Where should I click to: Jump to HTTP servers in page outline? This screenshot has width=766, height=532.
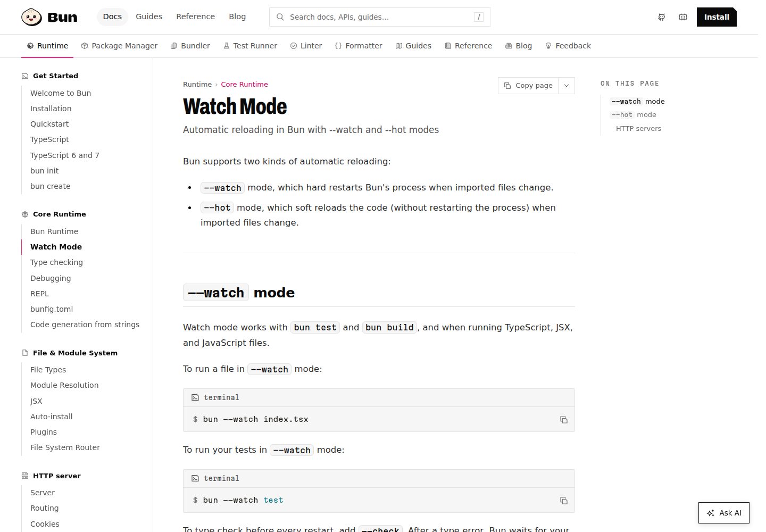pyautogui.click(x=638, y=129)
